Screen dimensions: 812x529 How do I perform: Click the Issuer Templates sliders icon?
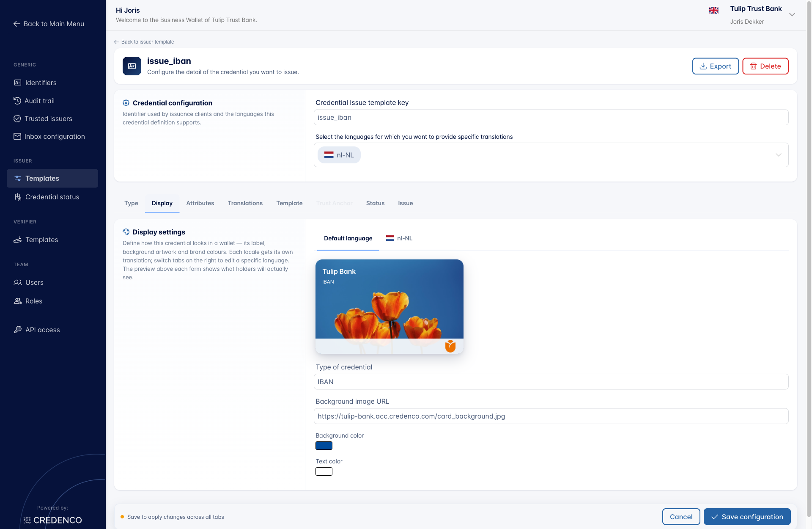[x=18, y=178]
